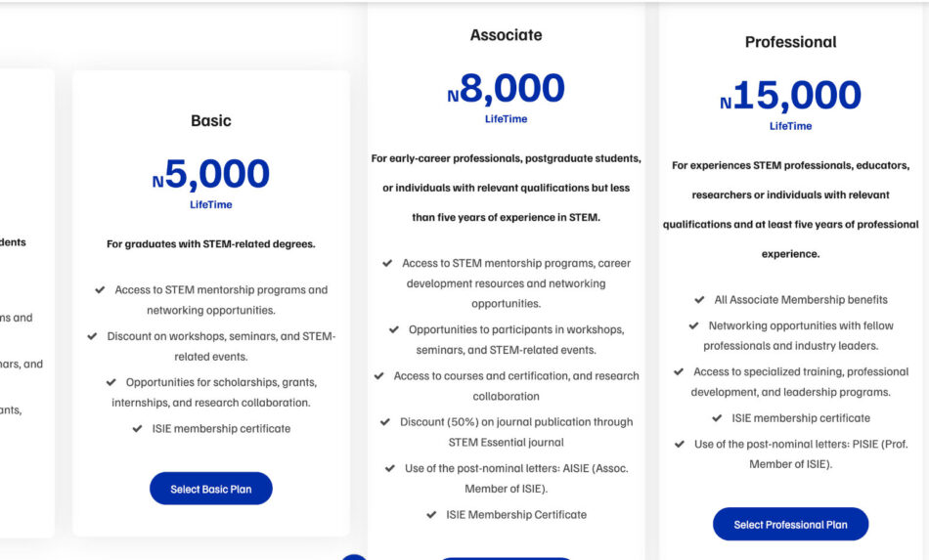Click checkmark beside Opportunities to participants in workshops

tap(394, 330)
